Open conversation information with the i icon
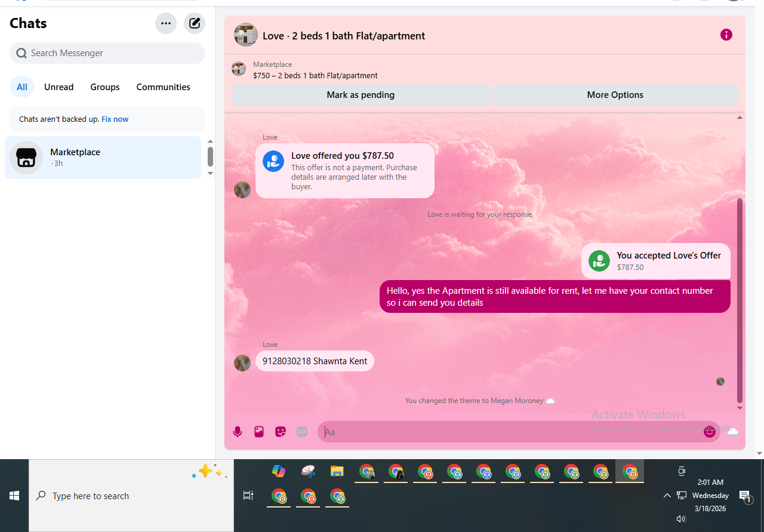The height and width of the screenshot is (532, 764). [726, 35]
